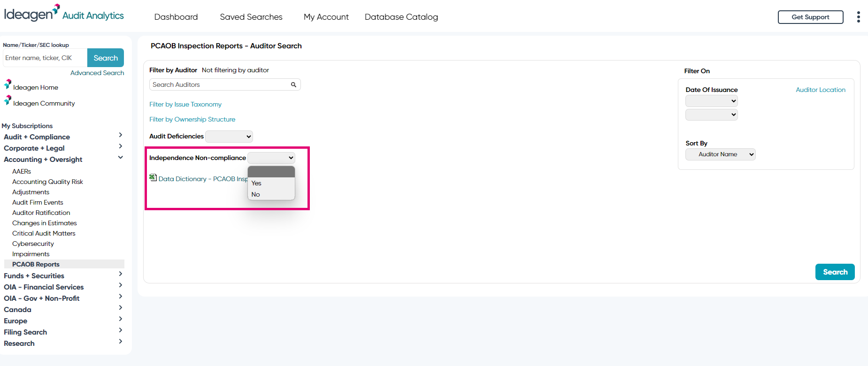
Task: Go to My Account
Action: 326,17
